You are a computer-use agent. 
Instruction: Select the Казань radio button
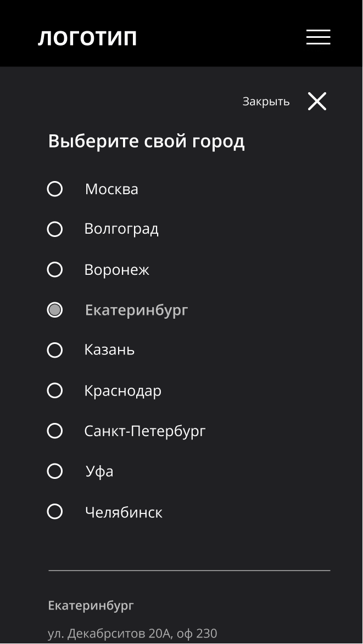pyautogui.click(x=55, y=350)
